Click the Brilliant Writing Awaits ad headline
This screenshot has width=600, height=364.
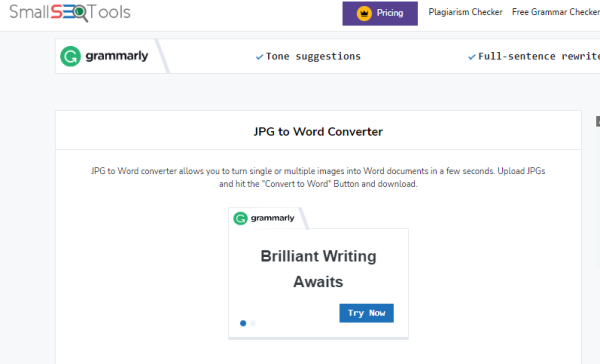[318, 269]
